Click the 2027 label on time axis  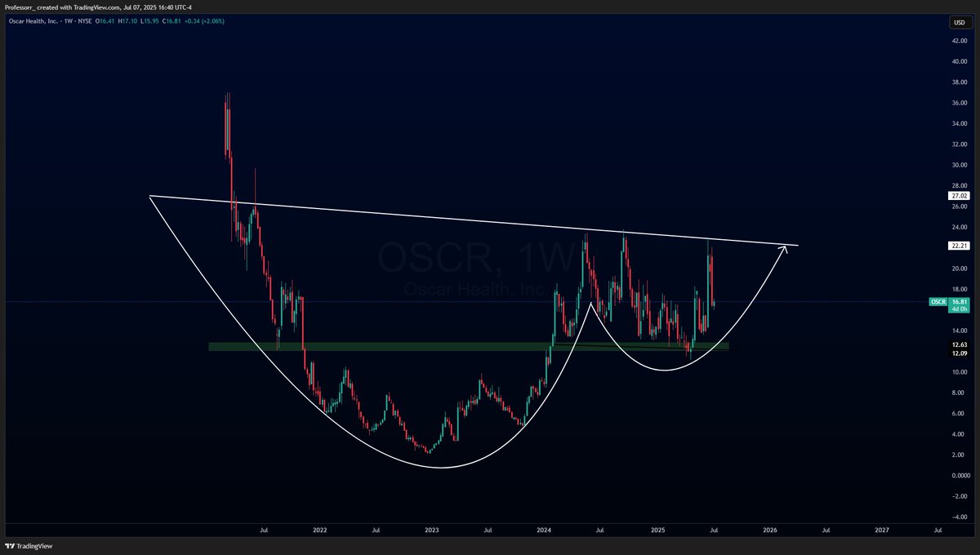click(881, 530)
